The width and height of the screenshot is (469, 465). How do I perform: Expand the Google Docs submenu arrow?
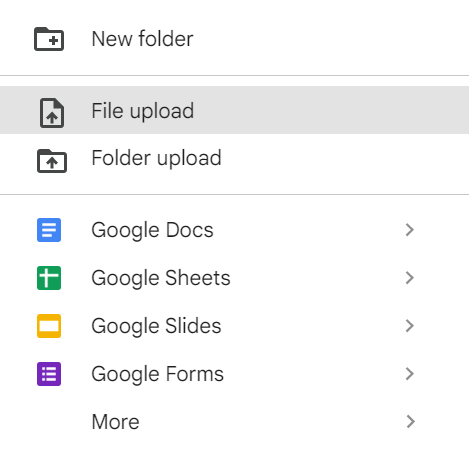point(410,230)
